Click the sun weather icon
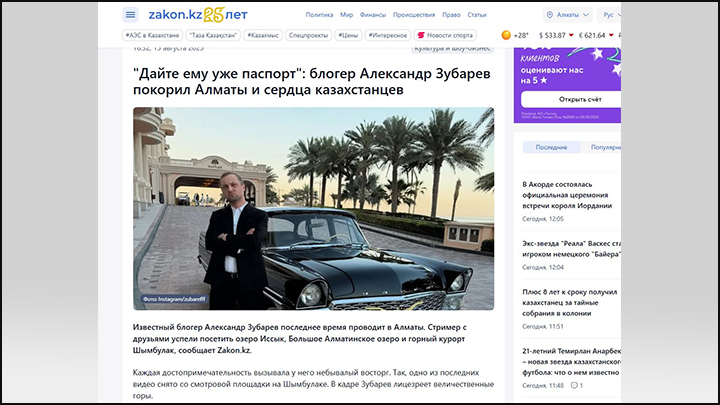The width and height of the screenshot is (720, 405). pyautogui.click(x=506, y=35)
